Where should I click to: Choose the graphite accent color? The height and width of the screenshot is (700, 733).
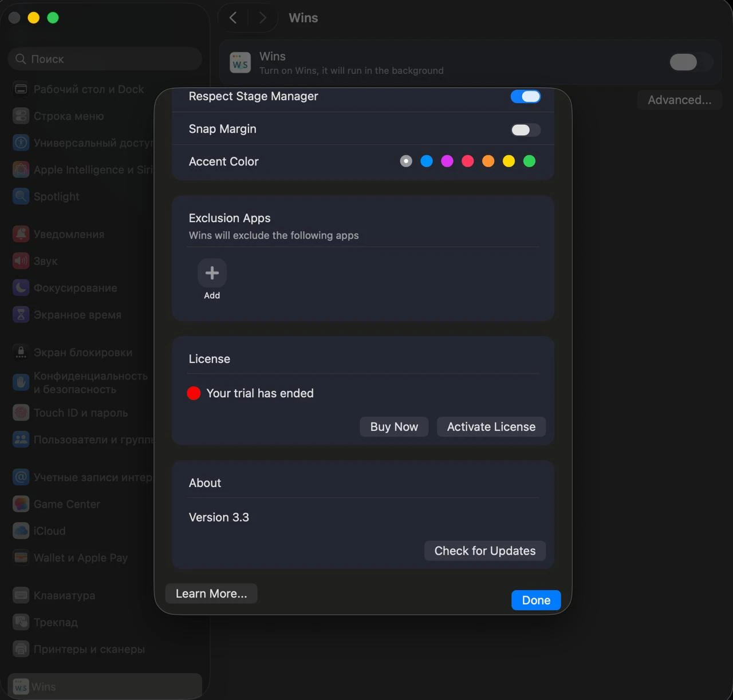[x=406, y=161]
